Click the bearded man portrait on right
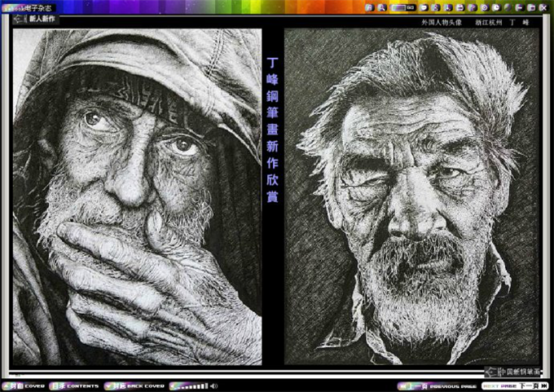The height and width of the screenshot is (392, 554). coord(412,197)
